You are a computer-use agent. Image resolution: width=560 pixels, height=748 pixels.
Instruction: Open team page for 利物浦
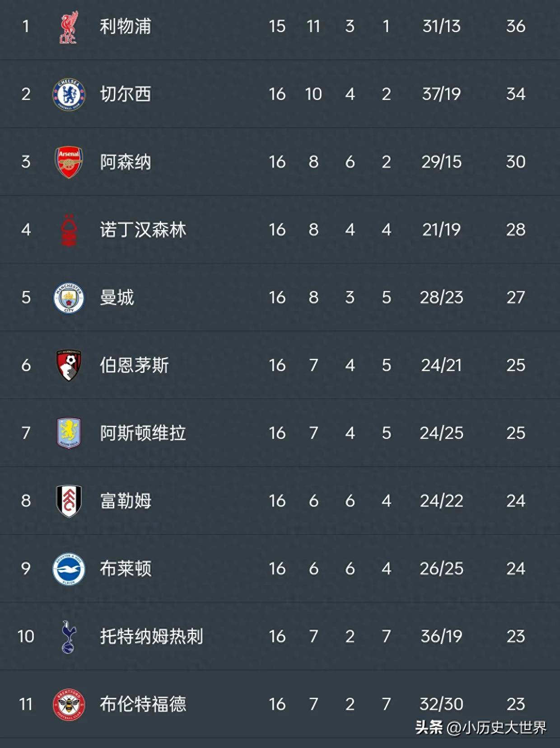pos(126,26)
